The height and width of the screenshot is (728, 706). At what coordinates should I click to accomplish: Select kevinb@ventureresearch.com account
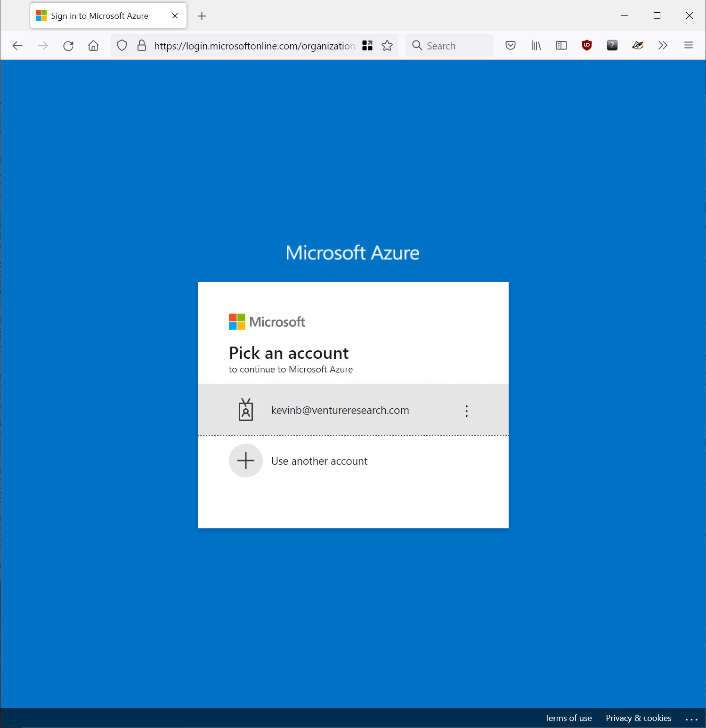tap(340, 410)
